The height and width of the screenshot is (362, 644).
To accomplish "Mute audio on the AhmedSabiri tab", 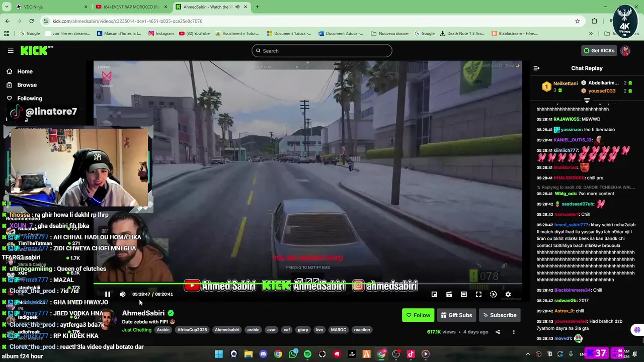I will tap(237, 7).
